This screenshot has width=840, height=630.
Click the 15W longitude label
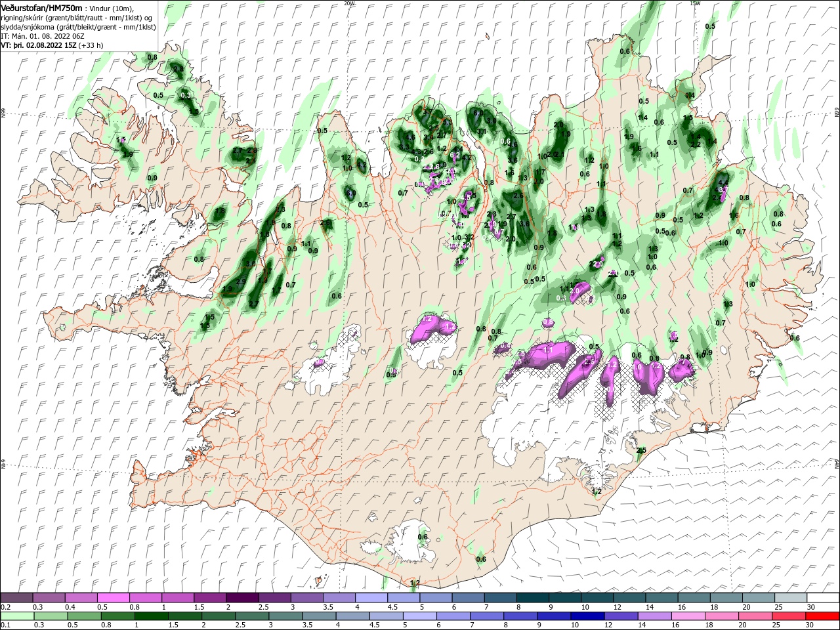click(695, 3)
